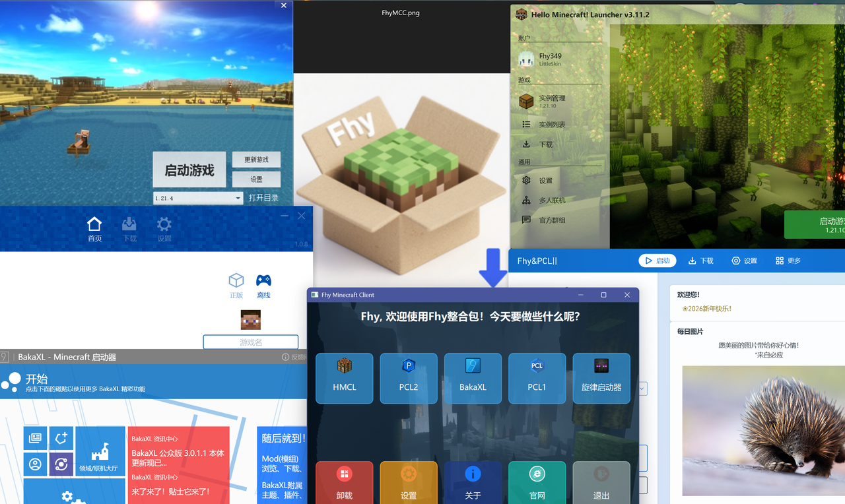The image size is (845, 504).
Task: Click BakaXL polygon-plus tile
Action: coord(61,438)
